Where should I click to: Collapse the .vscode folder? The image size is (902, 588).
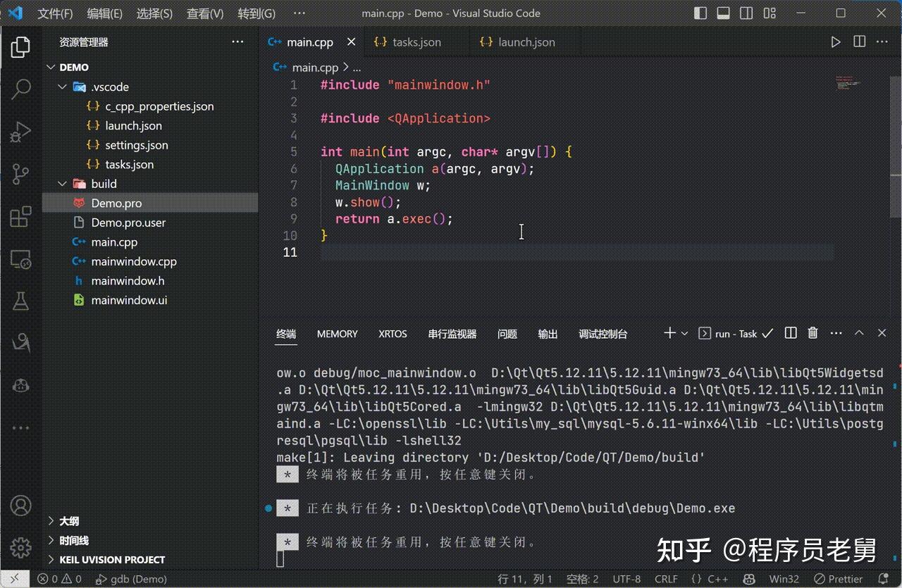tap(63, 87)
